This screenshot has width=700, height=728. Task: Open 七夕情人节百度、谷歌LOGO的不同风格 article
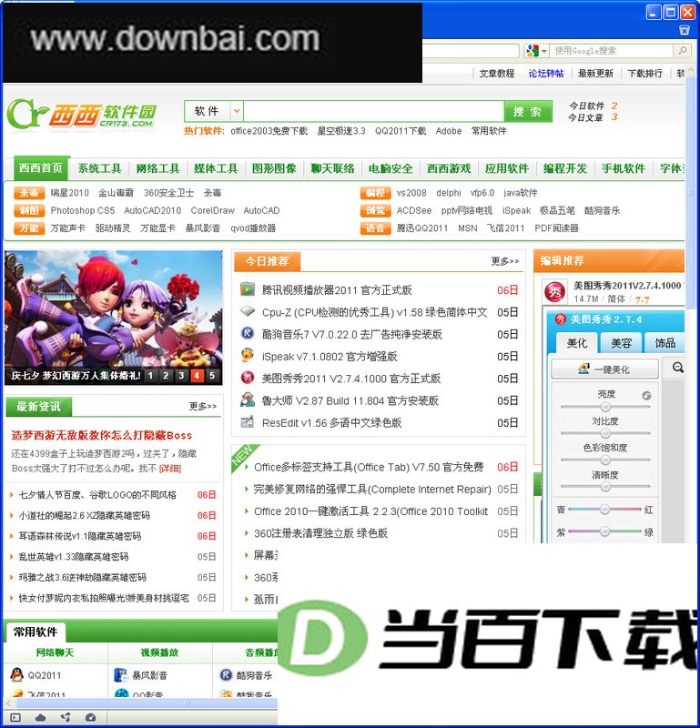pos(97,495)
